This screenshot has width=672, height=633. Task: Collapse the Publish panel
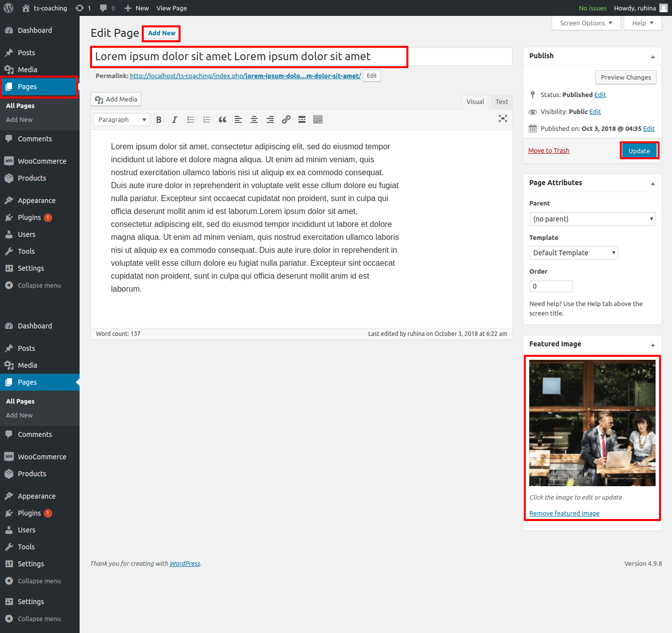click(x=653, y=56)
